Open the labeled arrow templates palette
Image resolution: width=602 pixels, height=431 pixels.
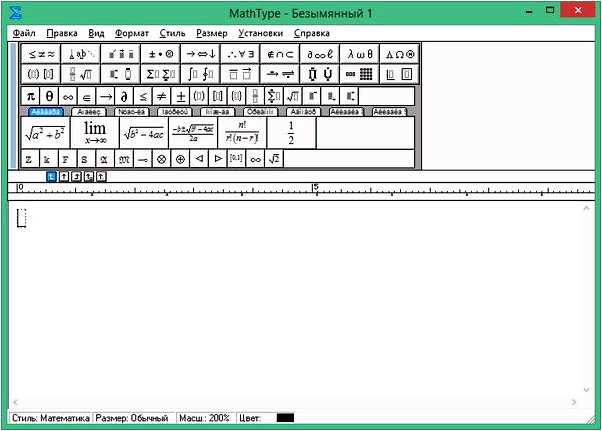[x=280, y=74]
